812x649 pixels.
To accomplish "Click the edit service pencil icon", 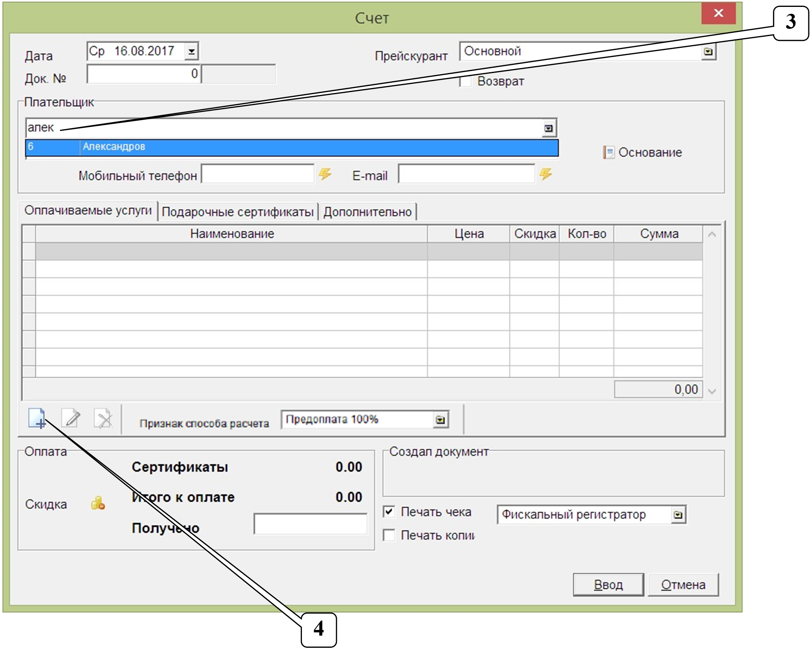I will point(71,418).
